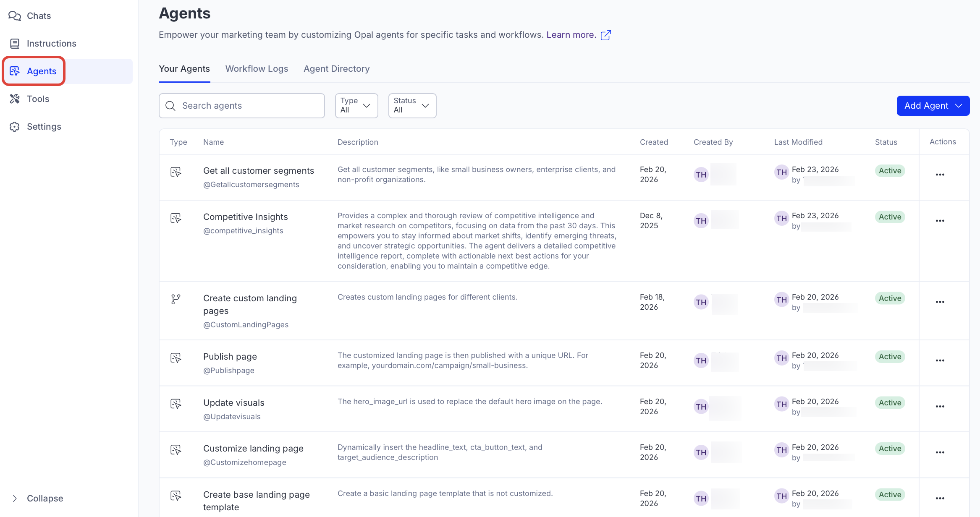
Task: Expand the Status filter dropdown
Action: coord(412,106)
